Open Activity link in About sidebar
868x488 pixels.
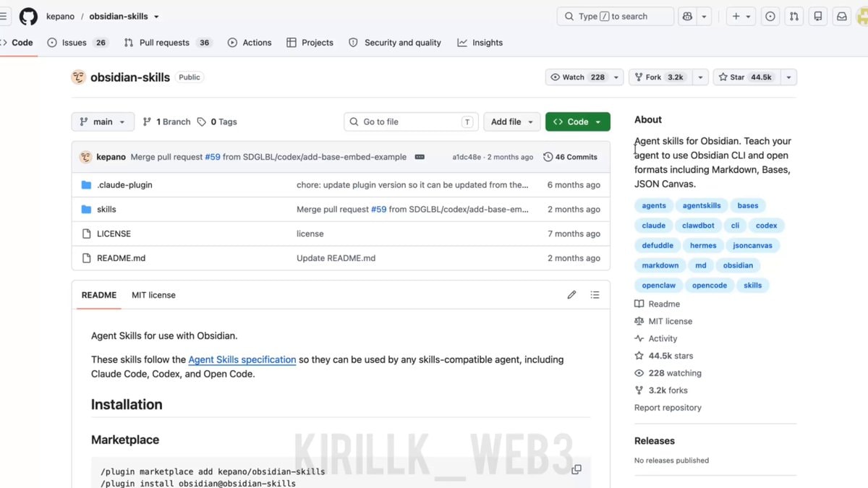pos(655,339)
